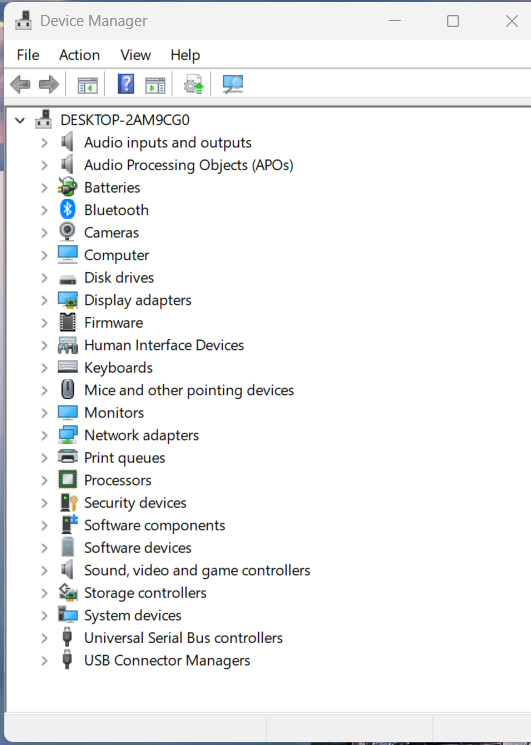Expand the Bluetooth chevron
Image resolution: width=531 pixels, height=745 pixels.
(x=44, y=210)
